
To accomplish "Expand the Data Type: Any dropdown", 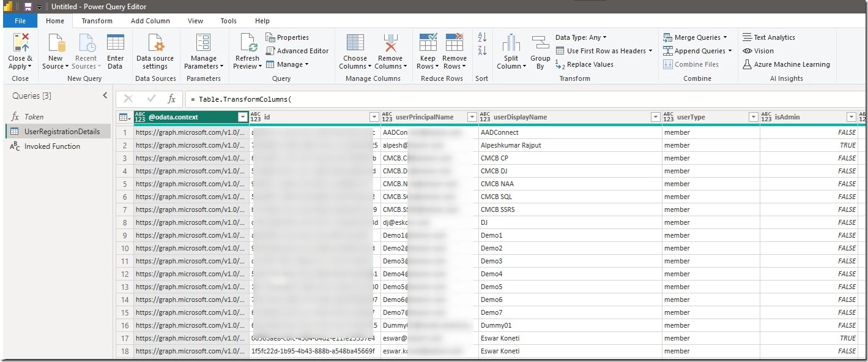I will [581, 37].
